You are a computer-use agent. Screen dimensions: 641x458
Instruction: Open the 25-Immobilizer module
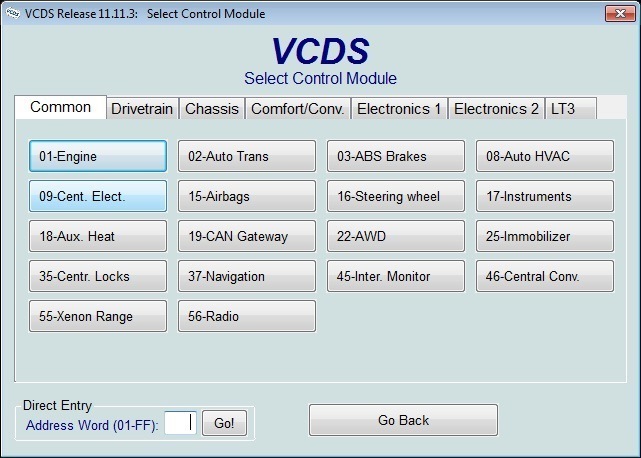tap(545, 236)
